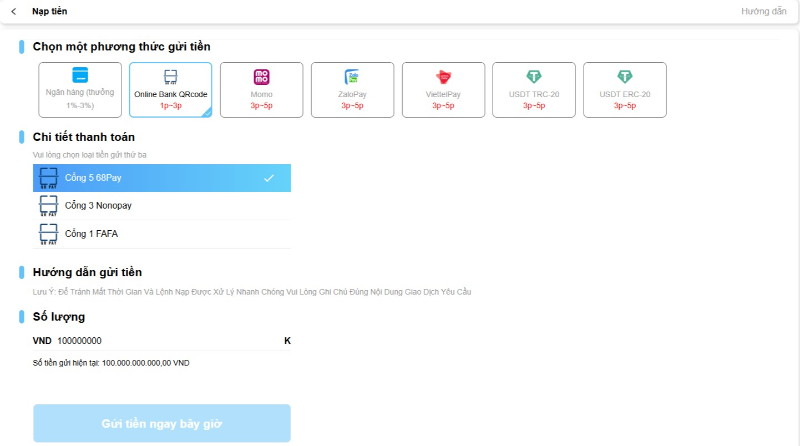The height and width of the screenshot is (446, 800).
Task: Click the Cổng 1 FAFA gateway icon
Action: pos(48,234)
